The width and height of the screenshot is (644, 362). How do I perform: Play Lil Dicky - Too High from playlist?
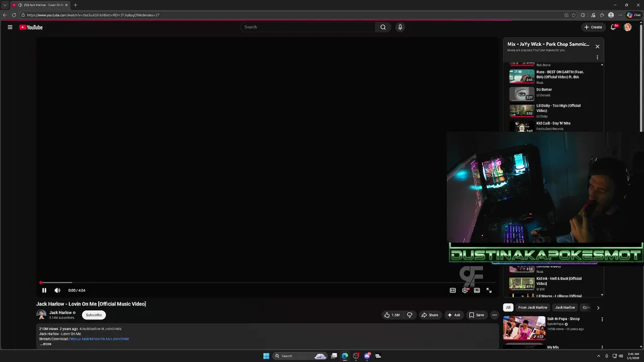553,111
